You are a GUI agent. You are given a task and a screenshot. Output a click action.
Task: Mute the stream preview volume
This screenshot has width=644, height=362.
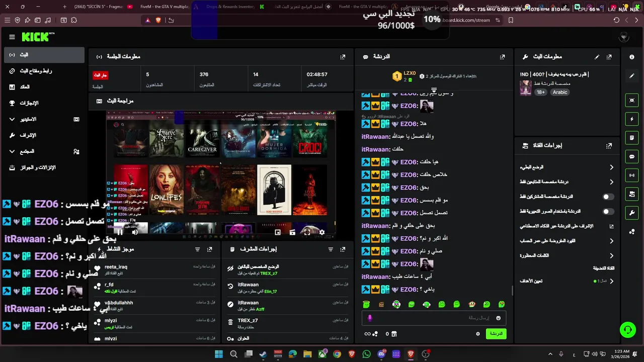click(x=135, y=232)
